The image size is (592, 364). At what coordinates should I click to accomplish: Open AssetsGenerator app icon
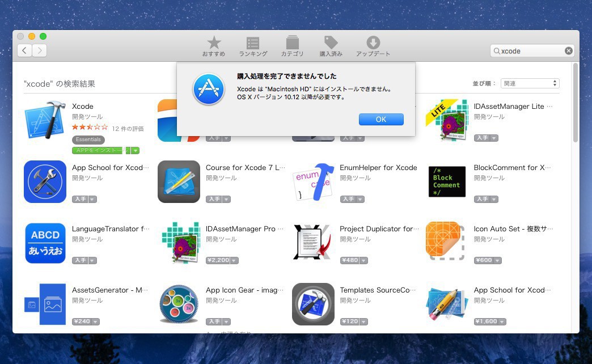pos(45,304)
